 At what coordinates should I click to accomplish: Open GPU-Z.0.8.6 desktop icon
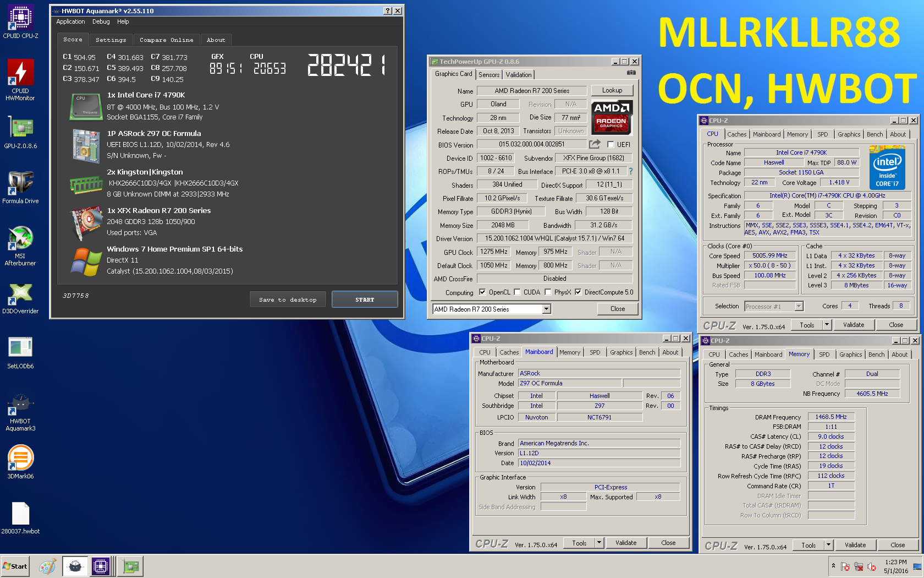tap(20, 132)
